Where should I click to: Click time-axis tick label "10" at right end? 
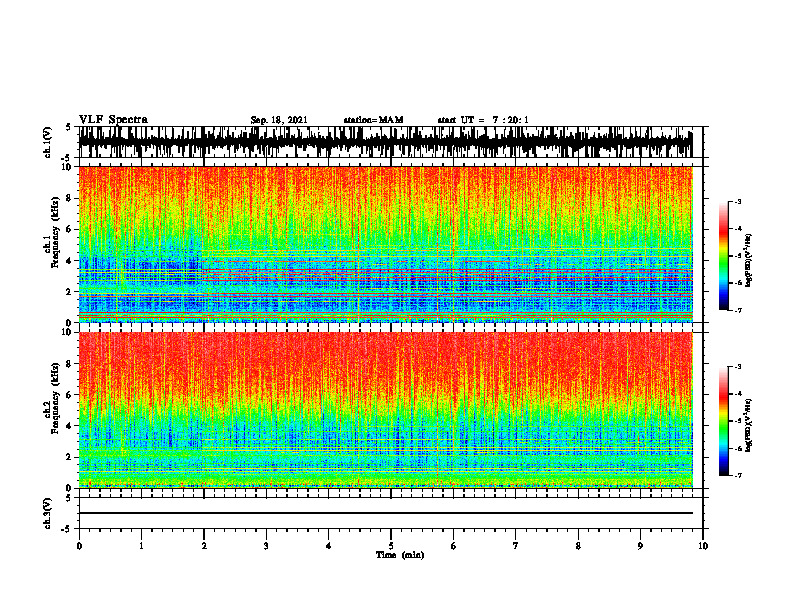coord(703,546)
